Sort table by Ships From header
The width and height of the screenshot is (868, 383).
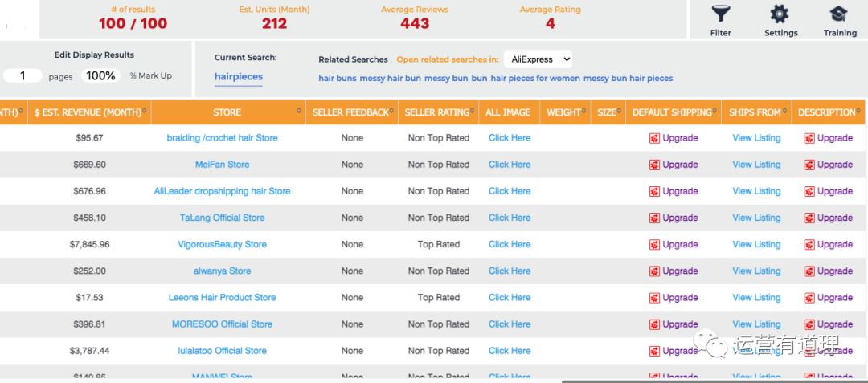[755, 112]
